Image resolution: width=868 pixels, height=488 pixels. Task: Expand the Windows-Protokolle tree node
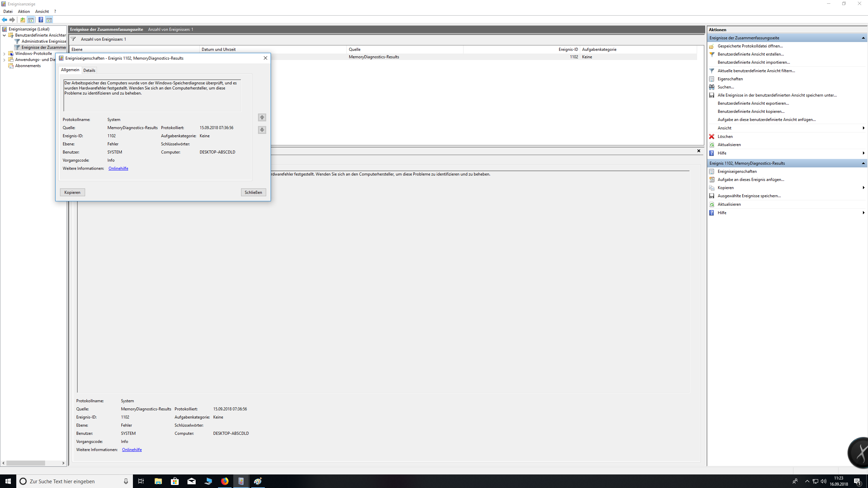pos(4,54)
